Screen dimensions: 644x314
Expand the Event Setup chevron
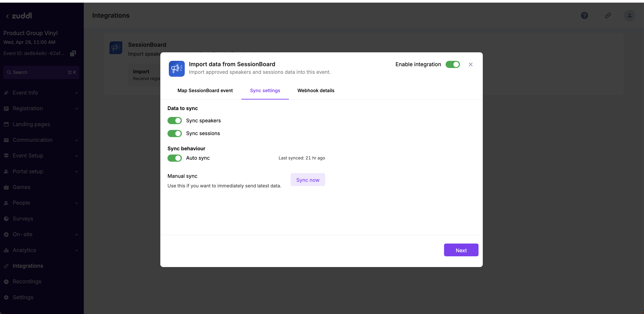tap(77, 156)
